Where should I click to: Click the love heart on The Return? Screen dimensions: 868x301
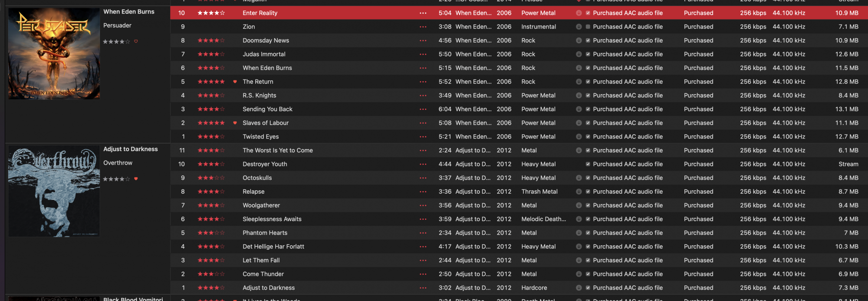tap(235, 82)
